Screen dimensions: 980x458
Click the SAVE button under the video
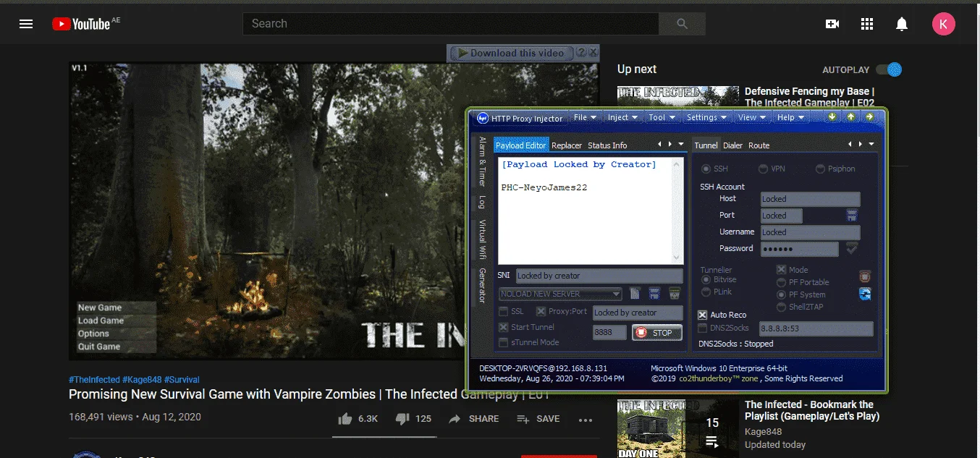pos(538,418)
